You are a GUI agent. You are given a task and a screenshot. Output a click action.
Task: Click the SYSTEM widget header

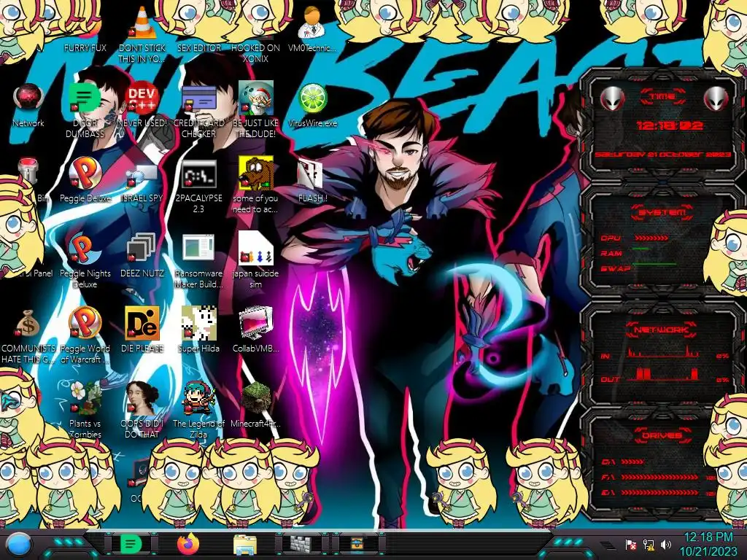click(x=662, y=212)
